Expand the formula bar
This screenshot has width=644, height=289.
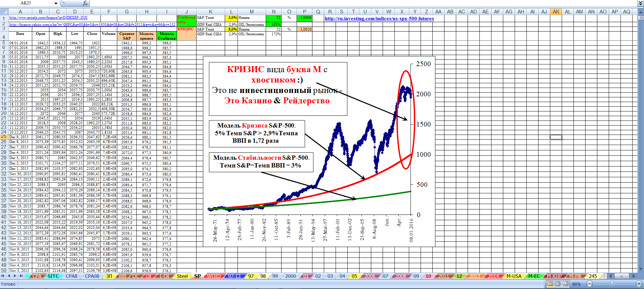point(640,3)
